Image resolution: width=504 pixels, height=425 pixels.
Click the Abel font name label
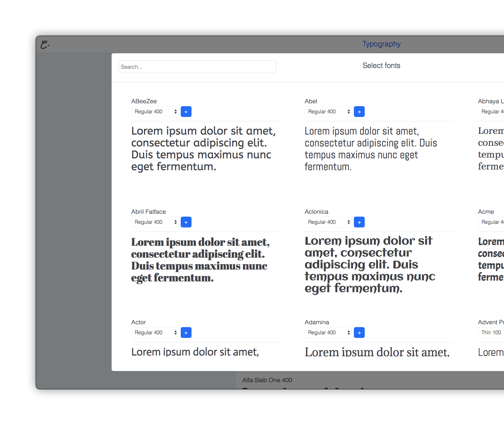click(311, 101)
